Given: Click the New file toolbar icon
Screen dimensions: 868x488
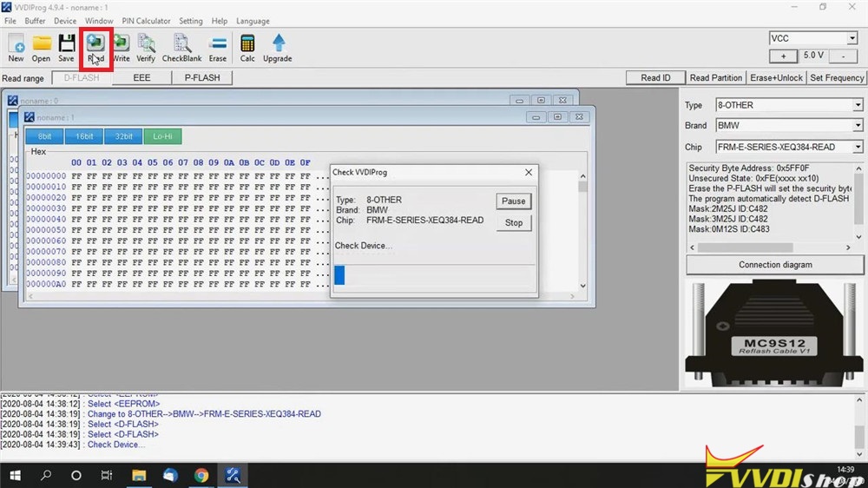Looking at the screenshot, I should pos(16,48).
